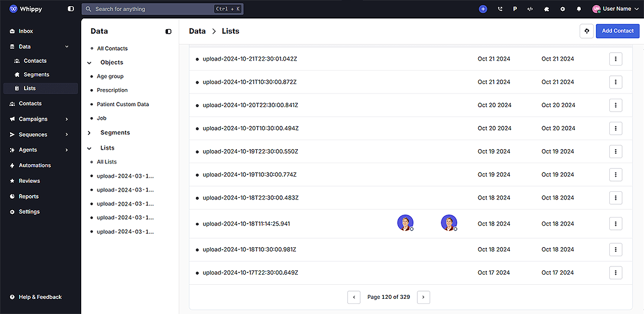Open the notifications bell
The height and width of the screenshot is (314, 644).
[579, 8]
